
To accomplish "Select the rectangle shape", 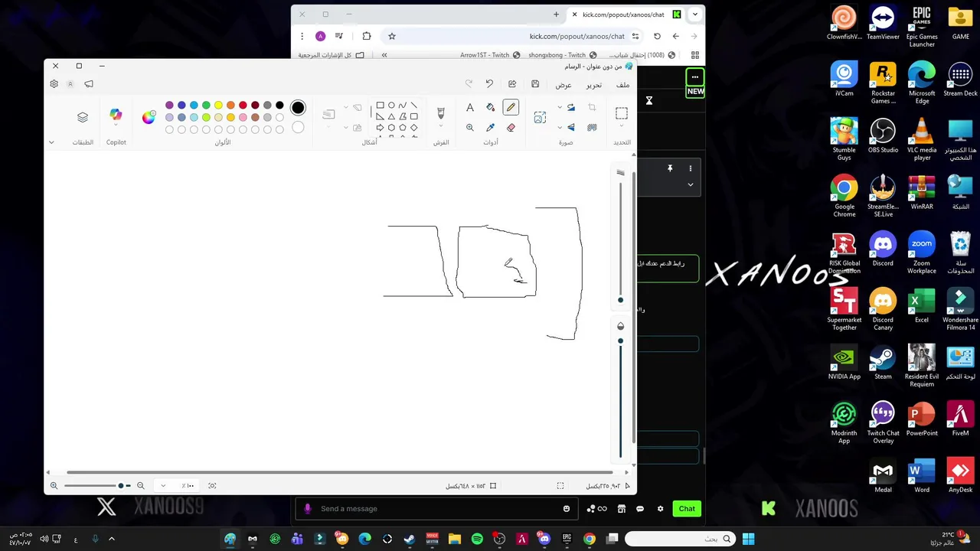I will (380, 106).
